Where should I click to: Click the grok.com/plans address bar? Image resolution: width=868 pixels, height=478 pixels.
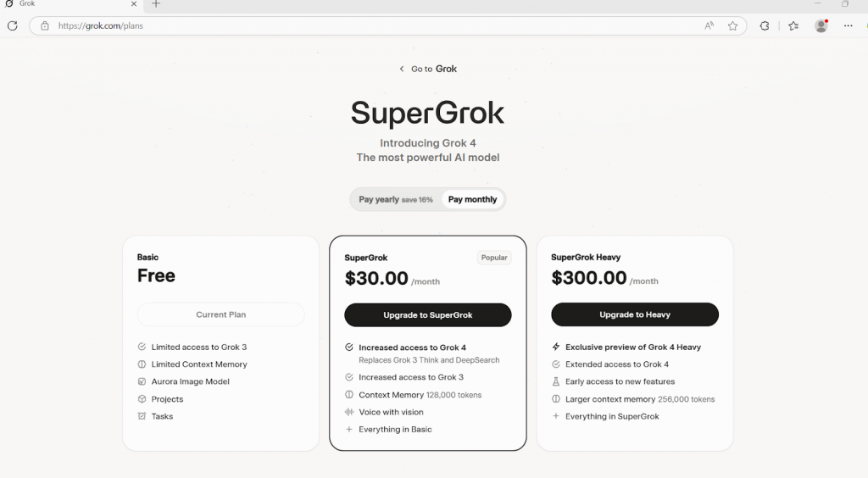coord(339,25)
